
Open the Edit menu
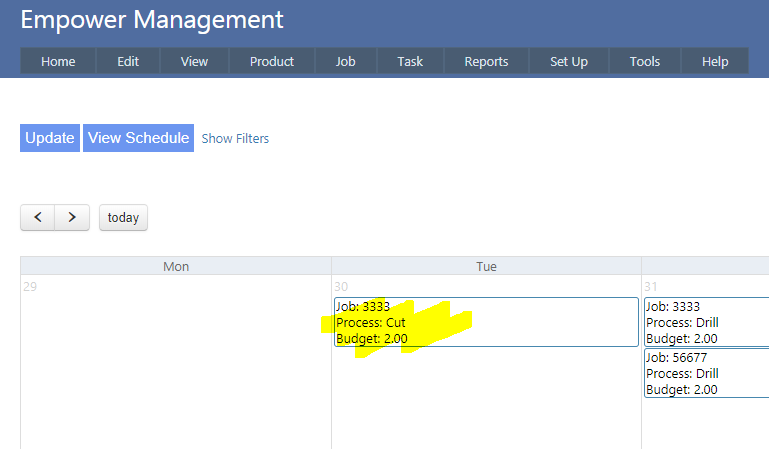point(128,61)
